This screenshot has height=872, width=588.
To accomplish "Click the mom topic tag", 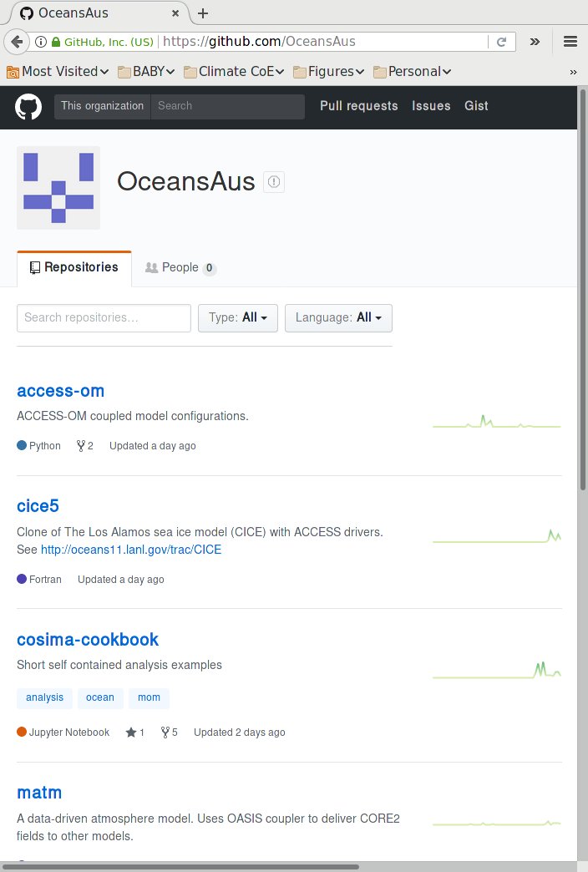I will [149, 698].
